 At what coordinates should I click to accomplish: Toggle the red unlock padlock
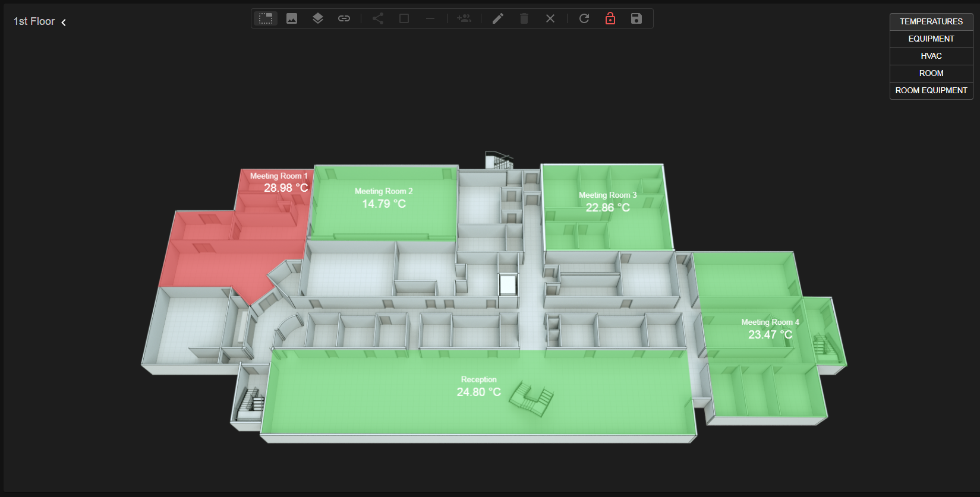coord(610,18)
